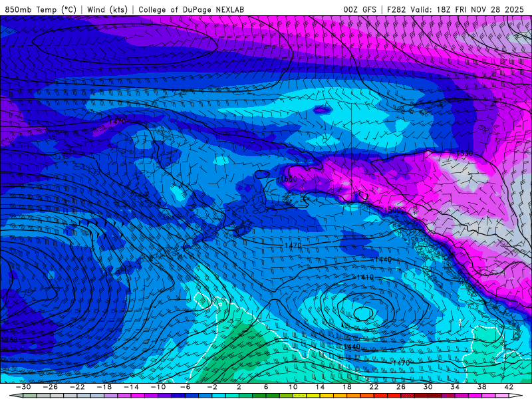532x399 pixels.
Task: Select the -10 colorbar label
Action: [x=158, y=387]
